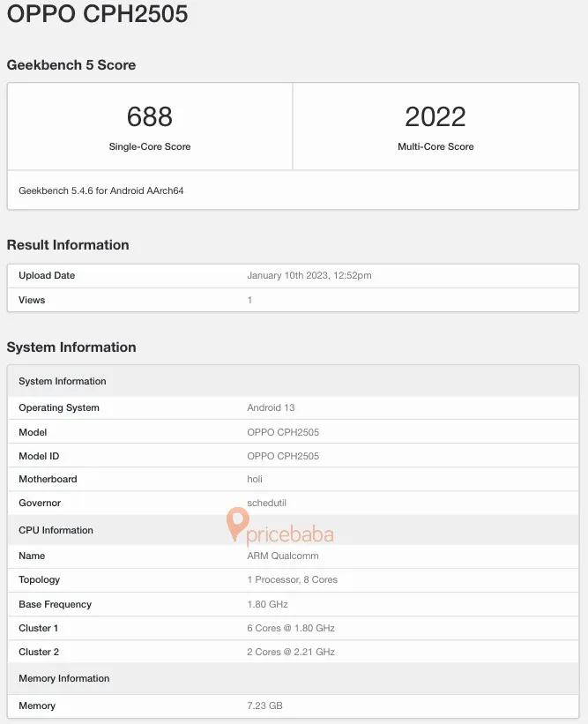Click the Cluster 1 label

tap(38, 629)
